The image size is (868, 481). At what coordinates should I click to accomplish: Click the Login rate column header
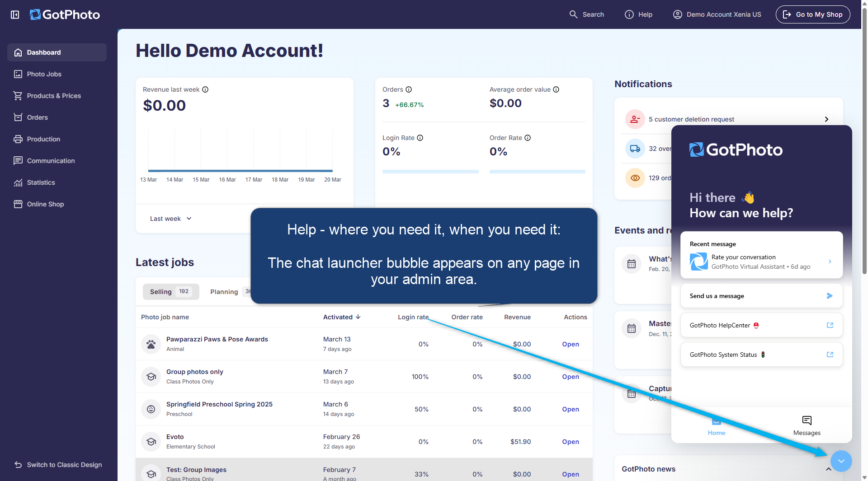(x=413, y=317)
